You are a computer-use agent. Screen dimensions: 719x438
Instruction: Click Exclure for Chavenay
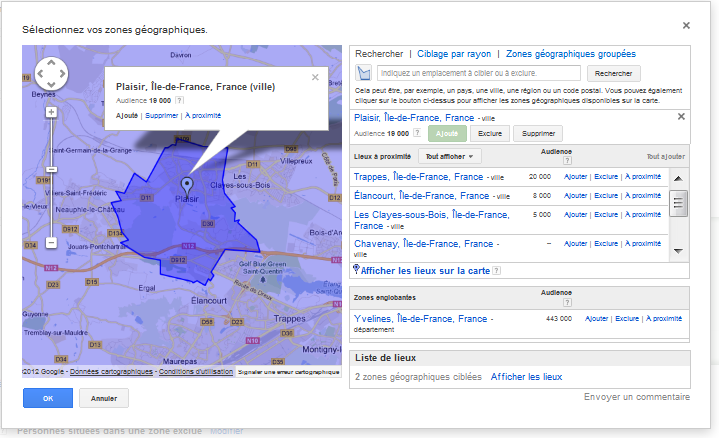coord(606,244)
